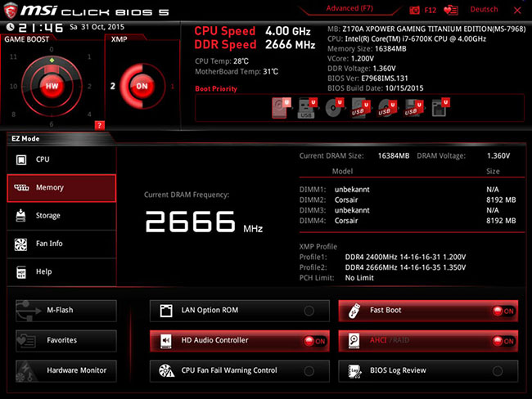Click the LAN Option ROM chip icon
The width and height of the screenshot is (532, 399).
point(166,311)
